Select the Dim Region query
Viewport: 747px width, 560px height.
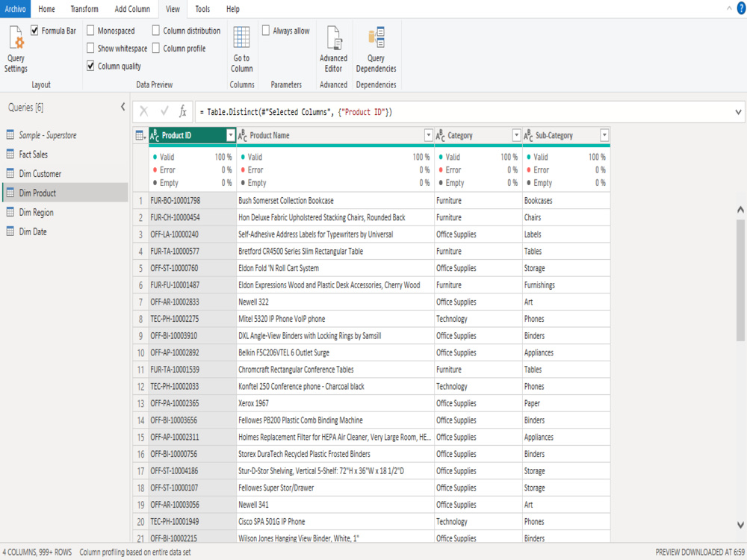click(65, 212)
